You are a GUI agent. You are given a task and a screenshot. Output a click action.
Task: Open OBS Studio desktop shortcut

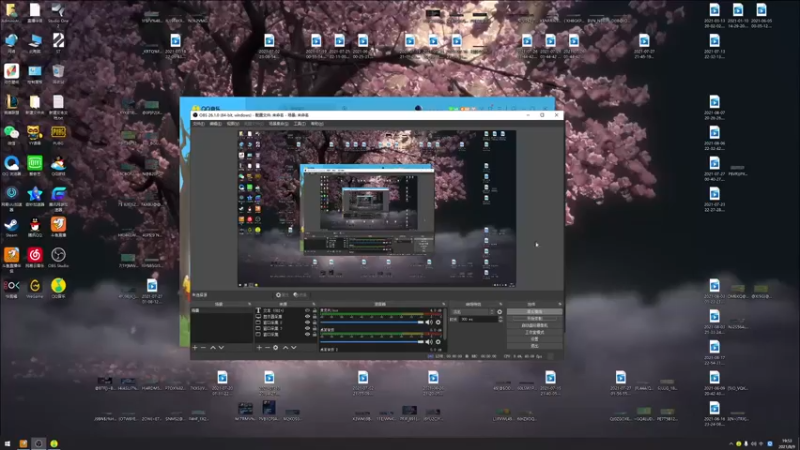coord(58,257)
